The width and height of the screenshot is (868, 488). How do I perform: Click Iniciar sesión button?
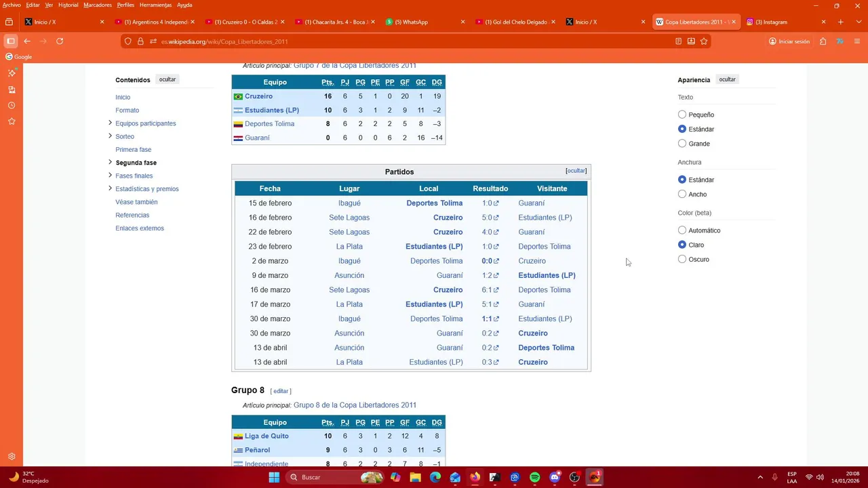tap(789, 41)
